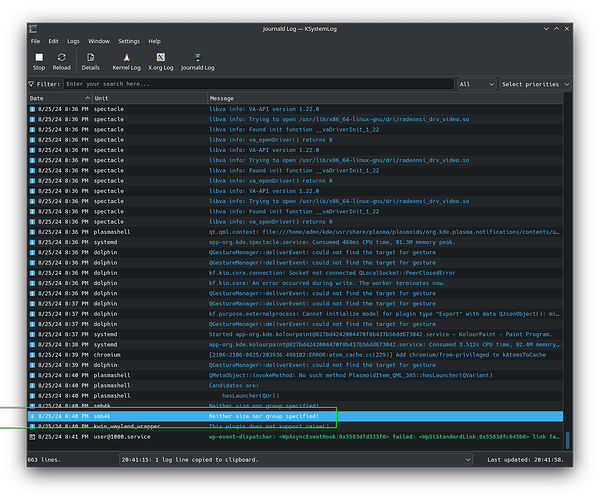Sort by the Message column header

coord(385,99)
